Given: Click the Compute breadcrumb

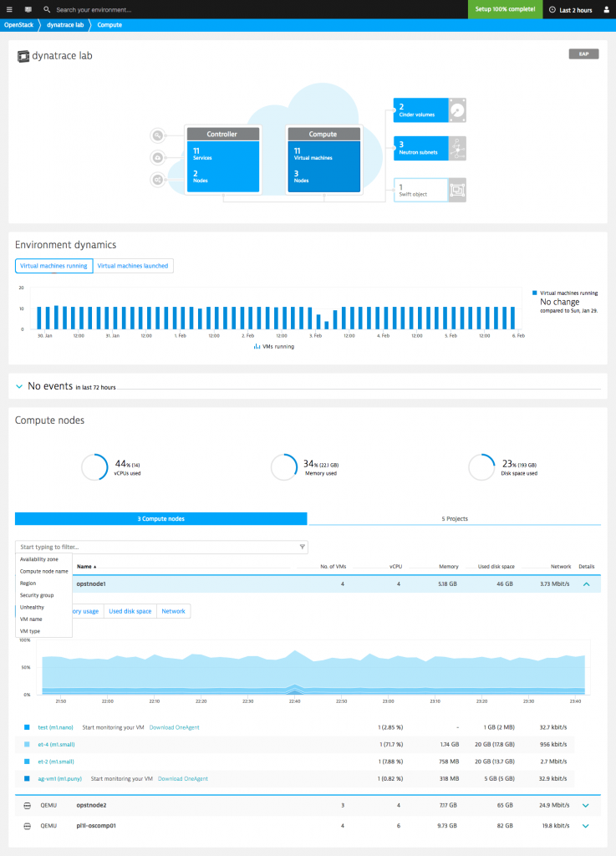Looking at the screenshot, I should [109, 25].
